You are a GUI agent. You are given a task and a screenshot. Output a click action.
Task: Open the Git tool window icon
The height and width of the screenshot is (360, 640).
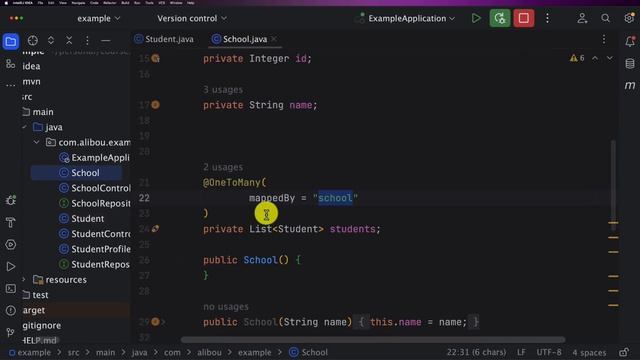(x=11, y=333)
